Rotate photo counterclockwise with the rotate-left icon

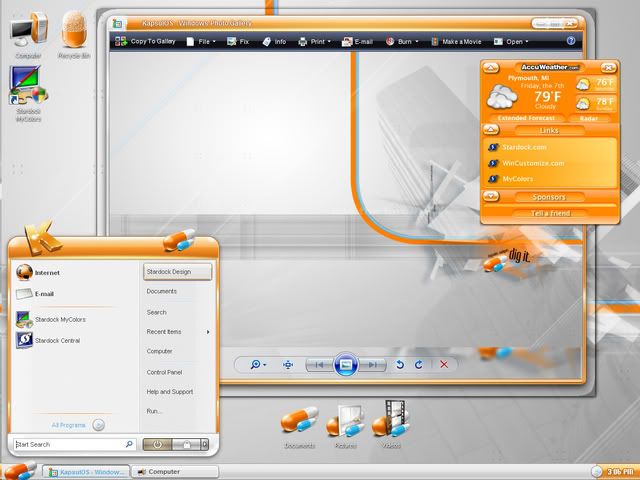point(400,365)
